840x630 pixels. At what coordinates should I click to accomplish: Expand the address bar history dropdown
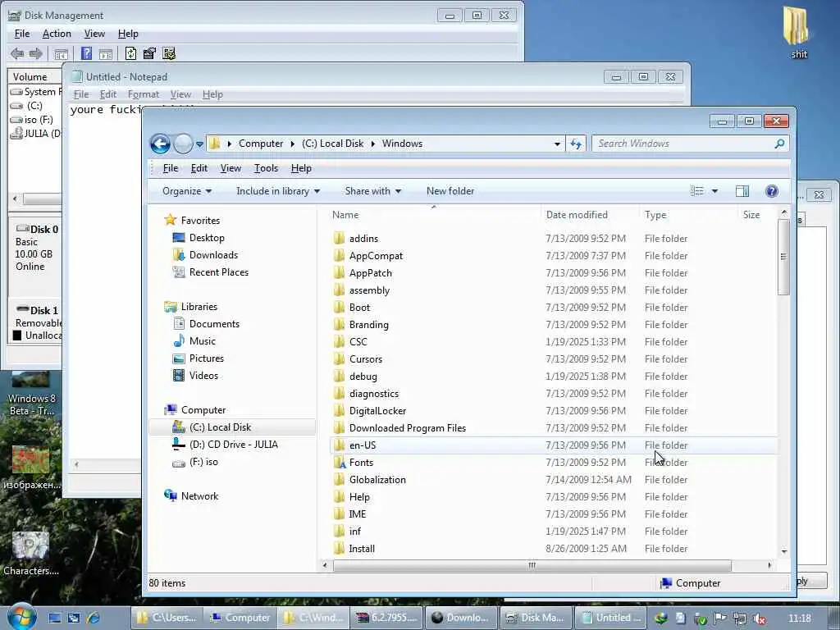click(x=557, y=144)
